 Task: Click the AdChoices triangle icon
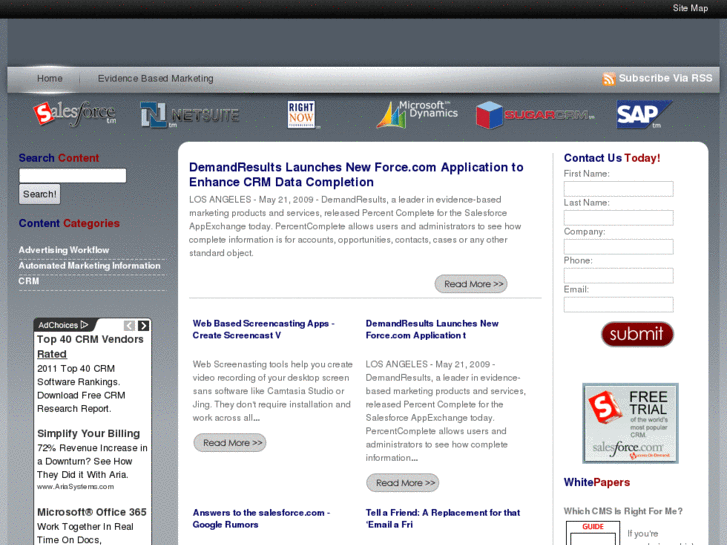click(x=84, y=325)
